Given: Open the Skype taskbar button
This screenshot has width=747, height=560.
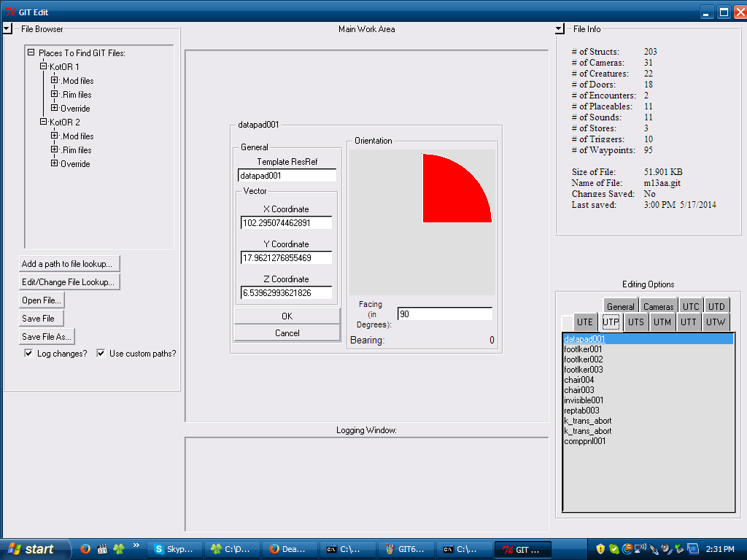Looking at the screenshot, I should point(174,549).
